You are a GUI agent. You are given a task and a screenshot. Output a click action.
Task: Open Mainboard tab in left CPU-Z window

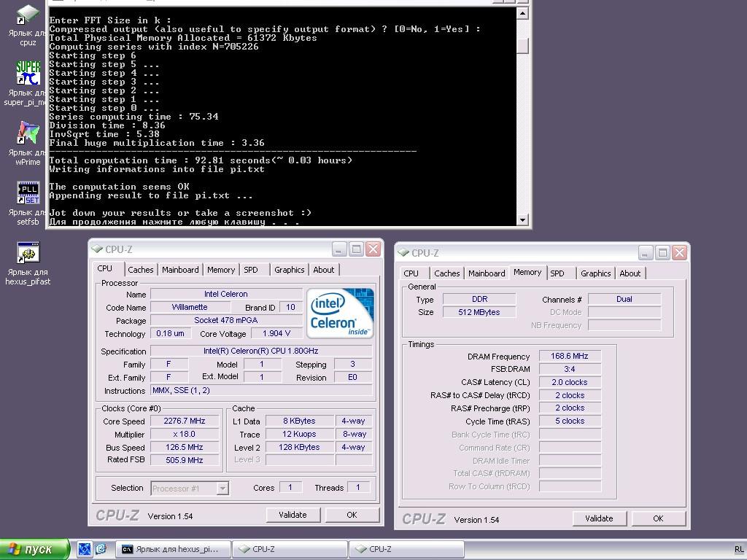click(x=180, y=270)
